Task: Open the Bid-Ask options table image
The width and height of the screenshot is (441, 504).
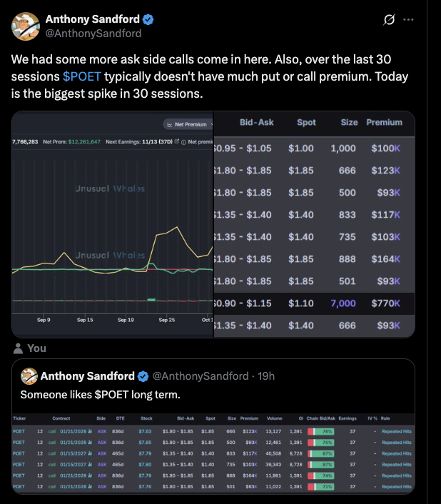Action: (314, 225)
